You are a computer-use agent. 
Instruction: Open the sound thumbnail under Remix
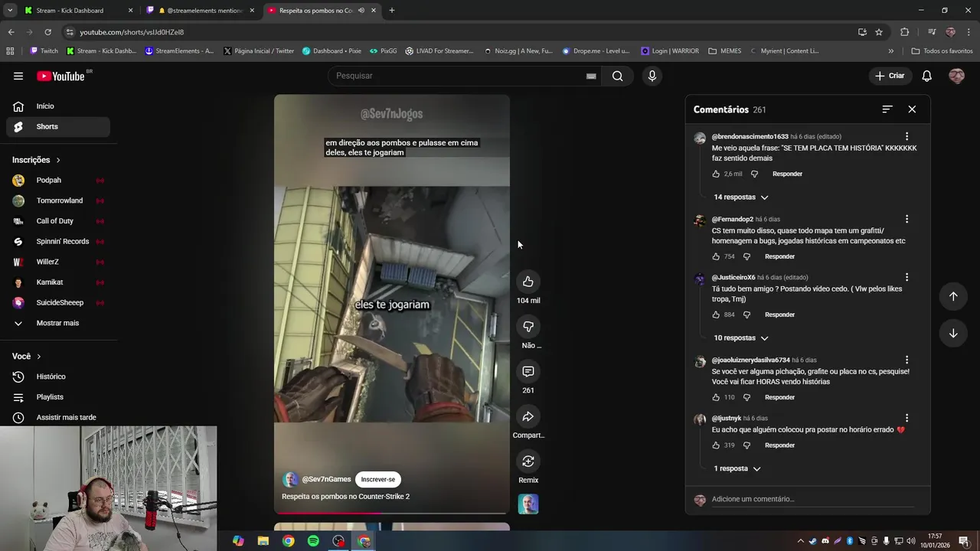528,504
